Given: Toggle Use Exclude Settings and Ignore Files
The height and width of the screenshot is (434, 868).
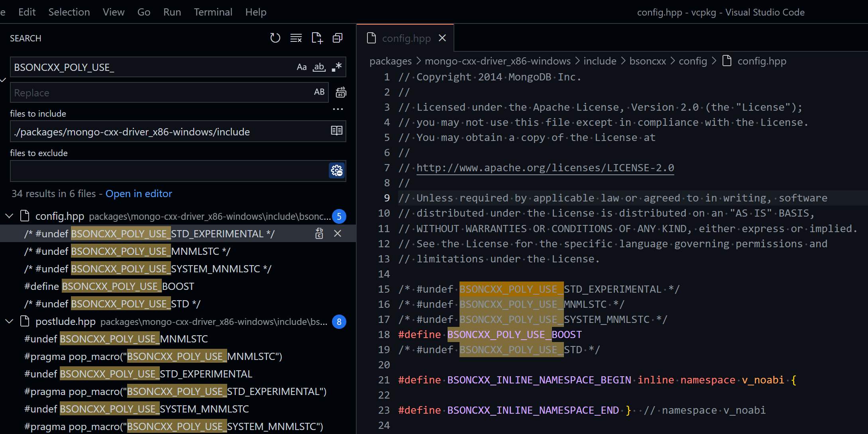Looking at the screenshot, I should [x=337, y=171].
